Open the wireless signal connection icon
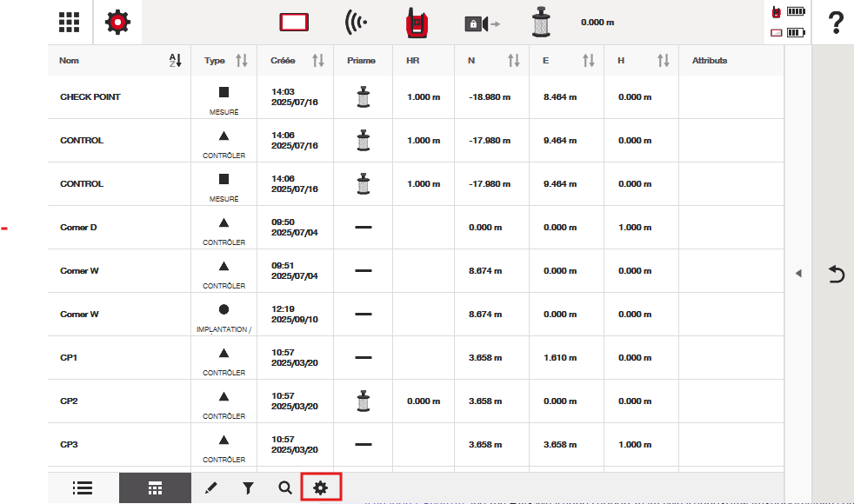 (357, 23)
